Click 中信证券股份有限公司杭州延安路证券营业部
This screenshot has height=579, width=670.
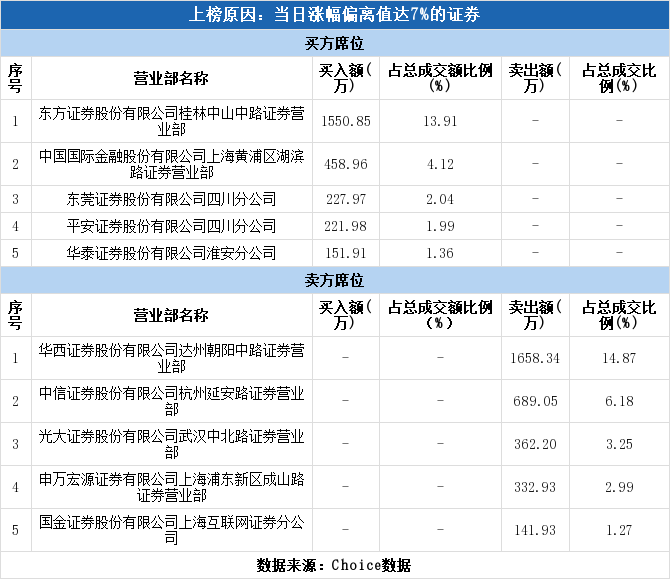[171, 401]
